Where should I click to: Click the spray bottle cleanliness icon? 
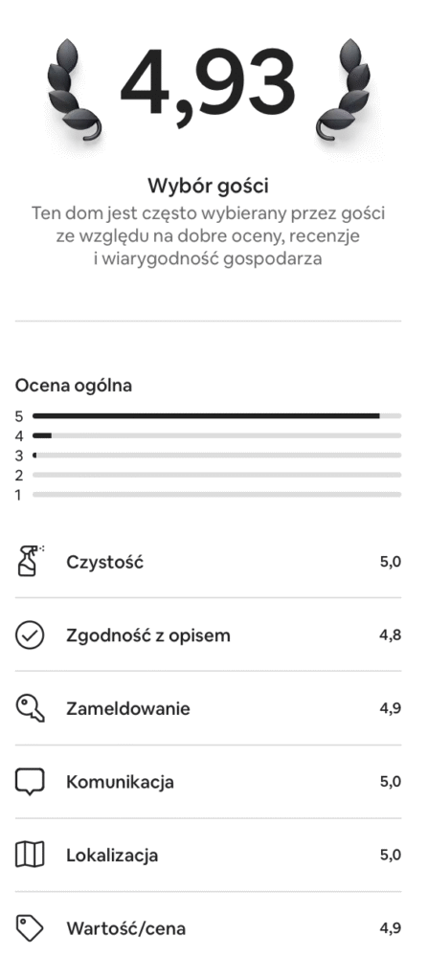click(x=30, y=561)
